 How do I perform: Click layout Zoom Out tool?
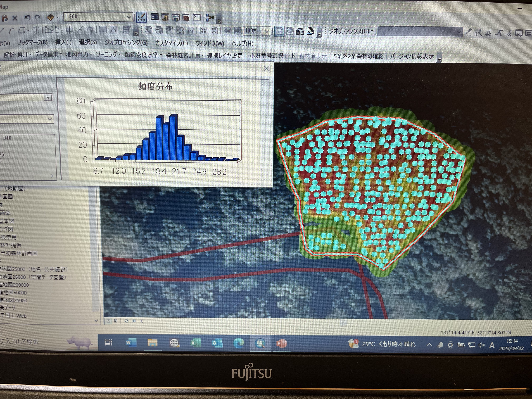pos(159,30)
